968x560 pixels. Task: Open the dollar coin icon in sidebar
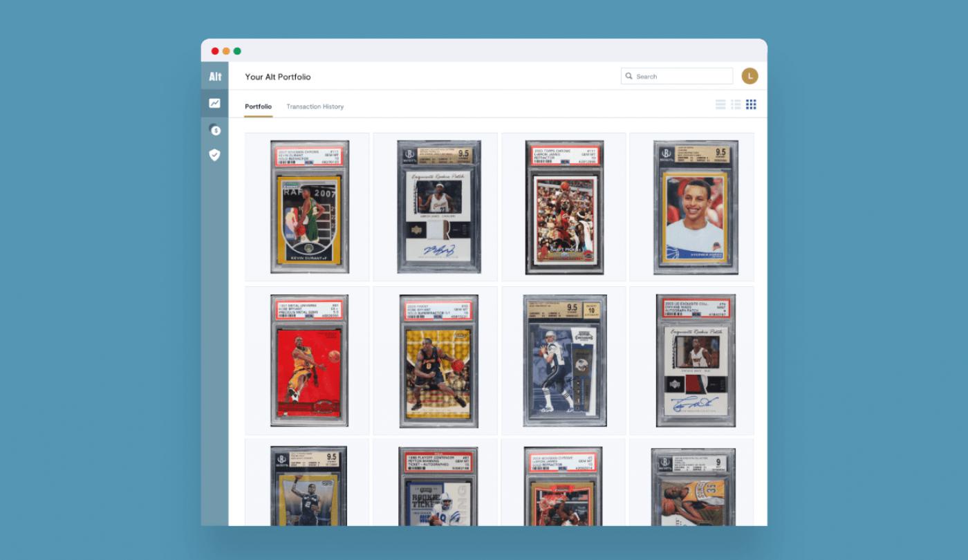click(215, 130)
